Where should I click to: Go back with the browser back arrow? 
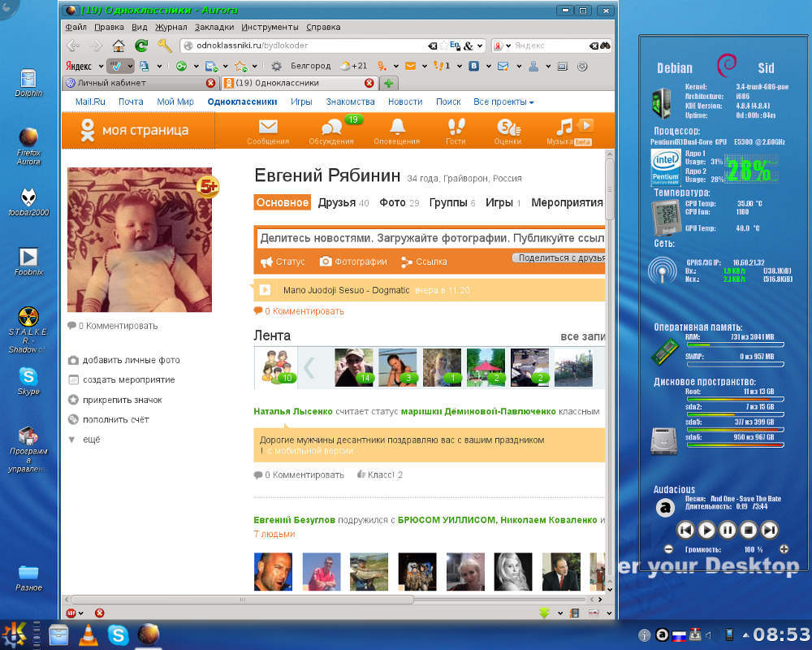pos(73,45)
